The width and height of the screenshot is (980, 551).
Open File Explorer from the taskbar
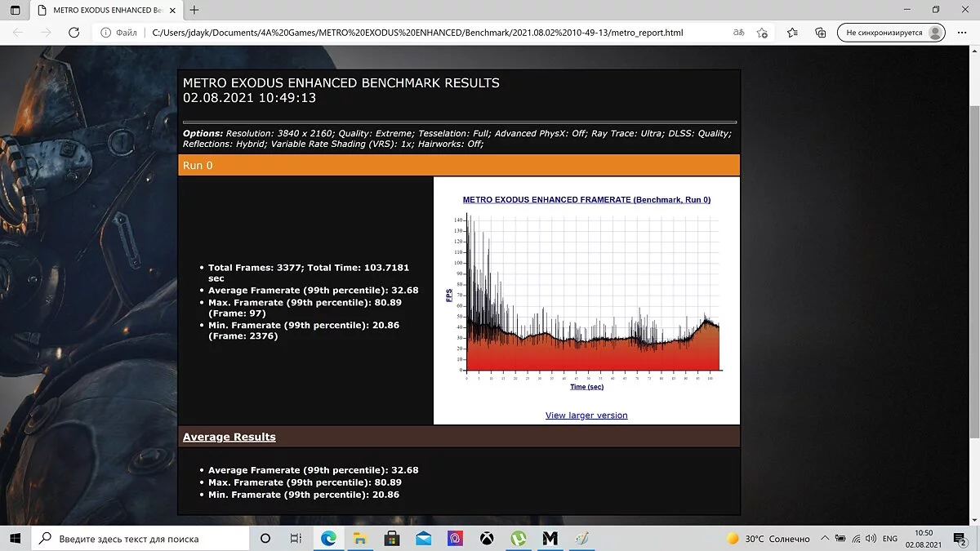[x=359, y=539]
